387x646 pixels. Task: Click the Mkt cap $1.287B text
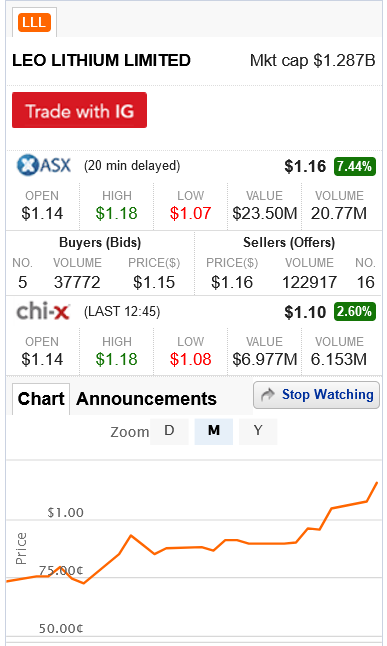click(312, 61)
